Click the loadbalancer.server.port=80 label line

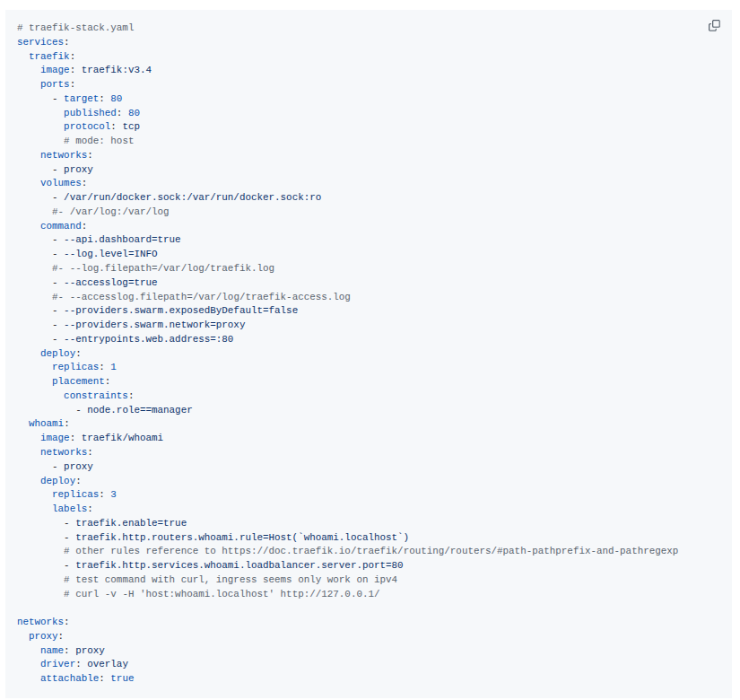pos(233,564)
